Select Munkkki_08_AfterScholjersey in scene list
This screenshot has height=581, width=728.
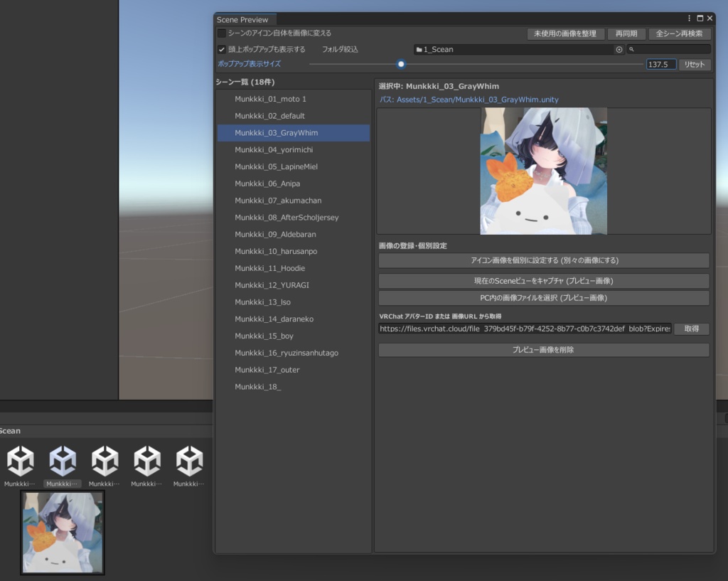(x=294, y=218)
